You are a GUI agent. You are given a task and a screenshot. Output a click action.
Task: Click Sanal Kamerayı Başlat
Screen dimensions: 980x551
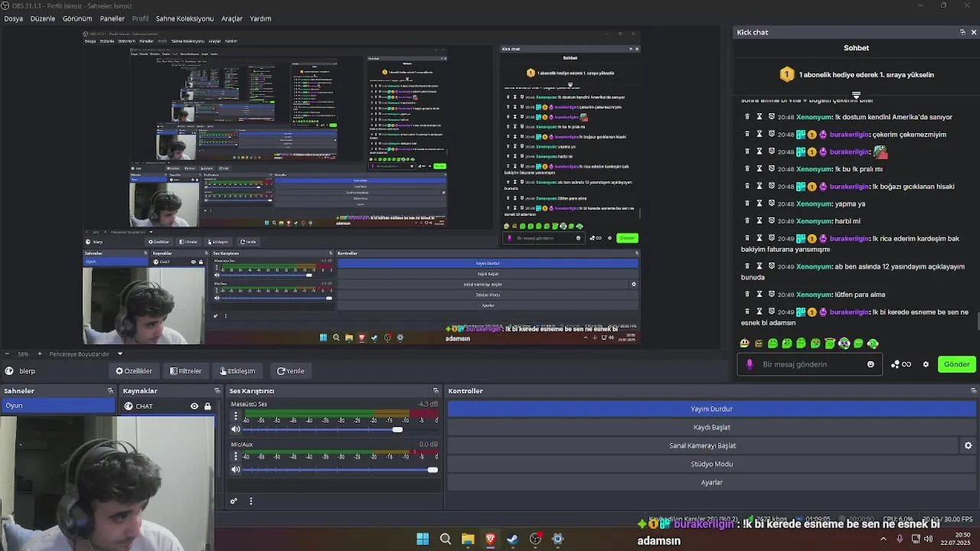pos(702,445)
